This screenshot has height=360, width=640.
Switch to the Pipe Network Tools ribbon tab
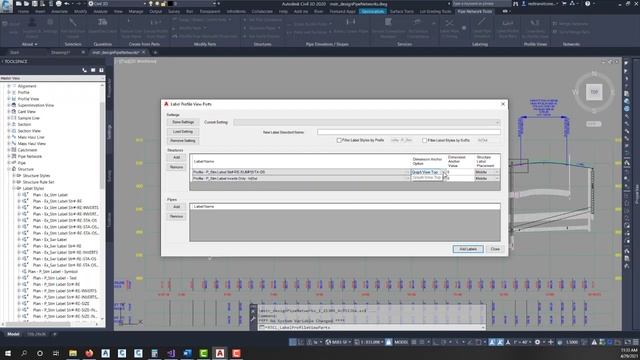474,11
